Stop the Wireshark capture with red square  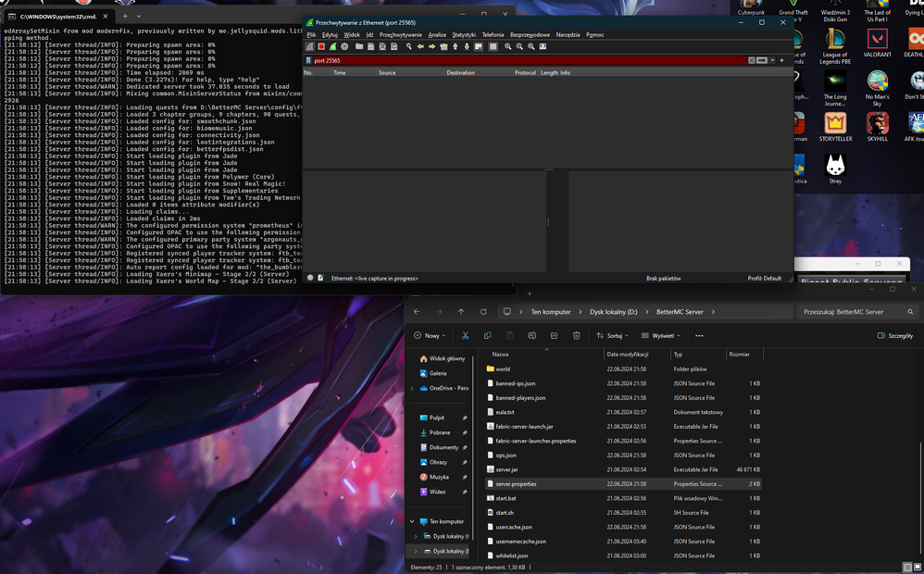tap(321, 46)
